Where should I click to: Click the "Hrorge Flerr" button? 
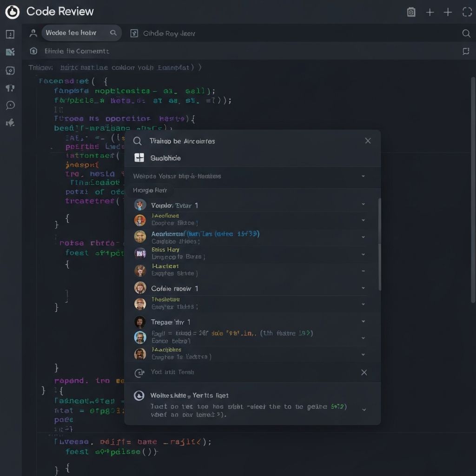pyautogui.click(x=150, y=190)
